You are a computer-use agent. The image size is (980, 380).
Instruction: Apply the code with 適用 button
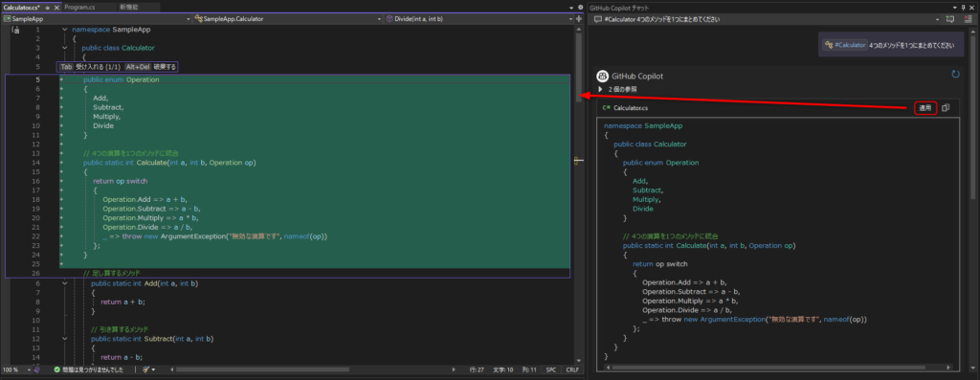925,107
